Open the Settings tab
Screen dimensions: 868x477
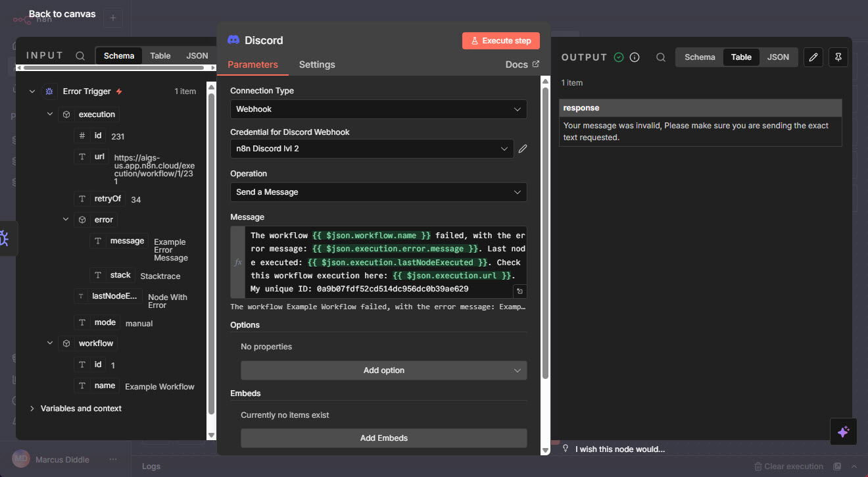[317, 64]
